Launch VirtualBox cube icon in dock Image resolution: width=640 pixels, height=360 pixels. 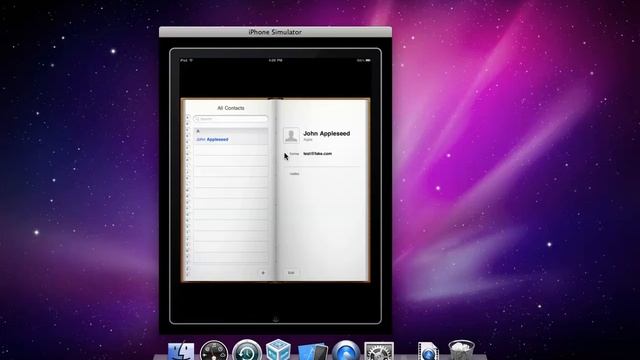pyautogui.click(x=279, y=350)
